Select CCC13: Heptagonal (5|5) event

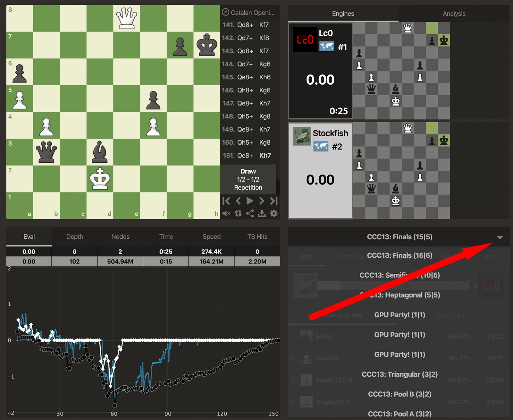point(399,295)
